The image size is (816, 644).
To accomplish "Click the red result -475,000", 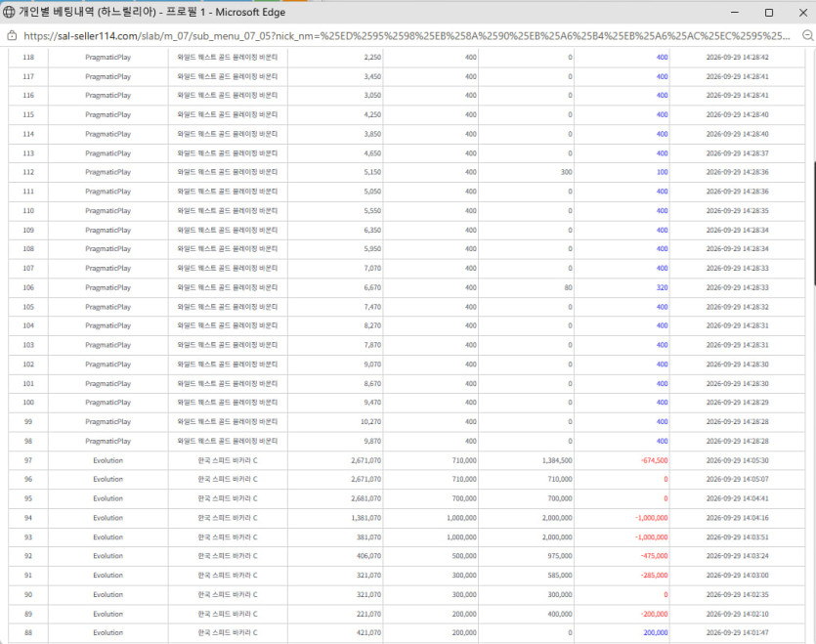I will [x=654, y=556].
